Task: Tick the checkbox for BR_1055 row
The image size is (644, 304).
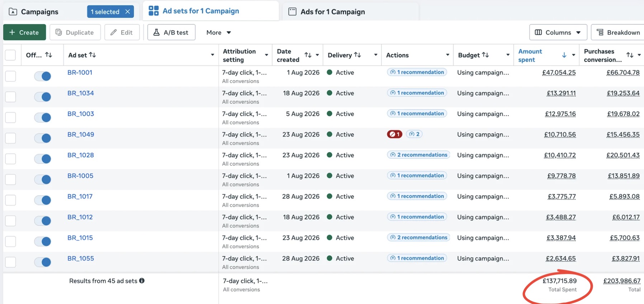Action: click(x=10, y=262)
